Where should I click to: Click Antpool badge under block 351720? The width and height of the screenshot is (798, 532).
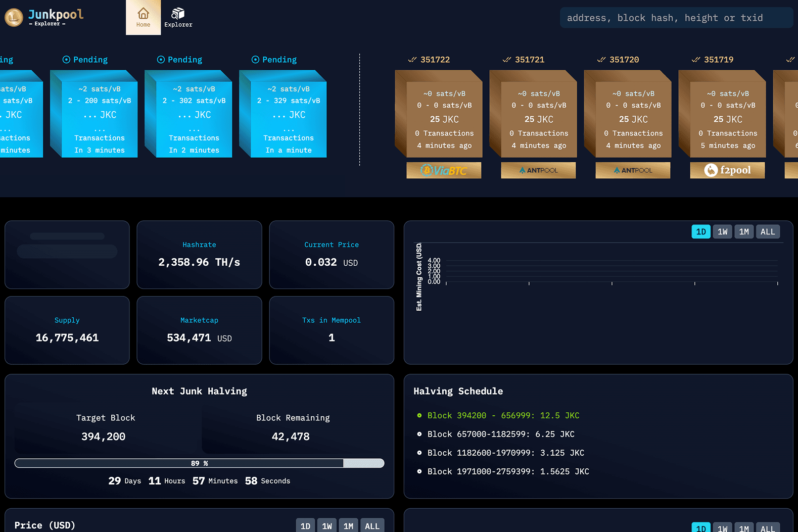(633, 170)
